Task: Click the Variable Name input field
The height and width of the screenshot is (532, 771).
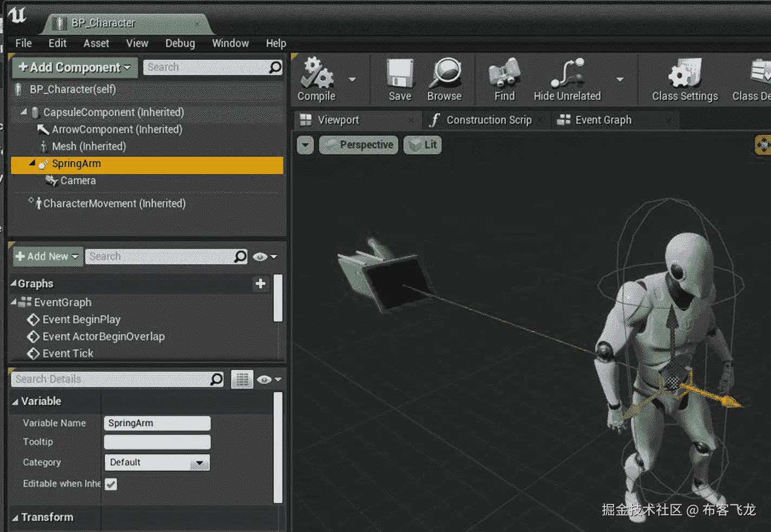Action: click(157, 423)
